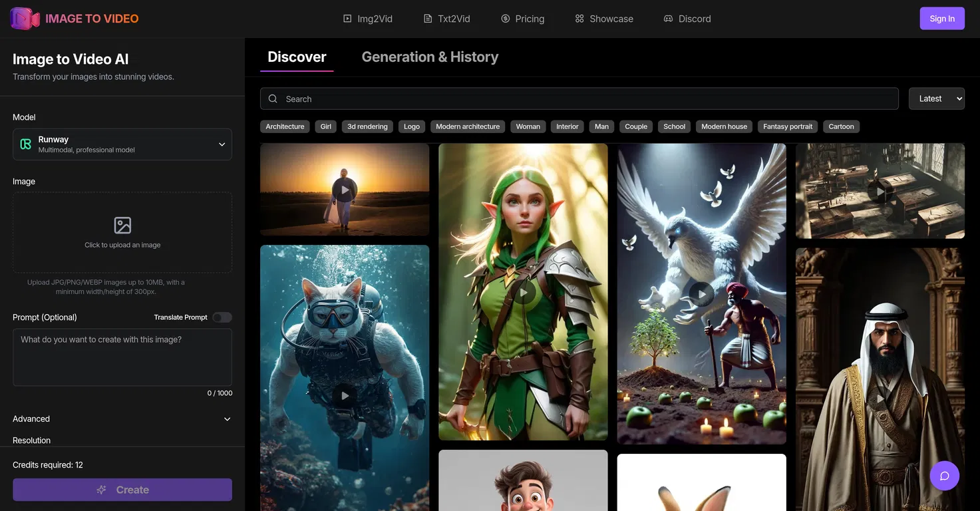This screenshot has width=980, height=511.
Task: Click the prompt text area
Action: pyautogui.click(x=122, y=357)
